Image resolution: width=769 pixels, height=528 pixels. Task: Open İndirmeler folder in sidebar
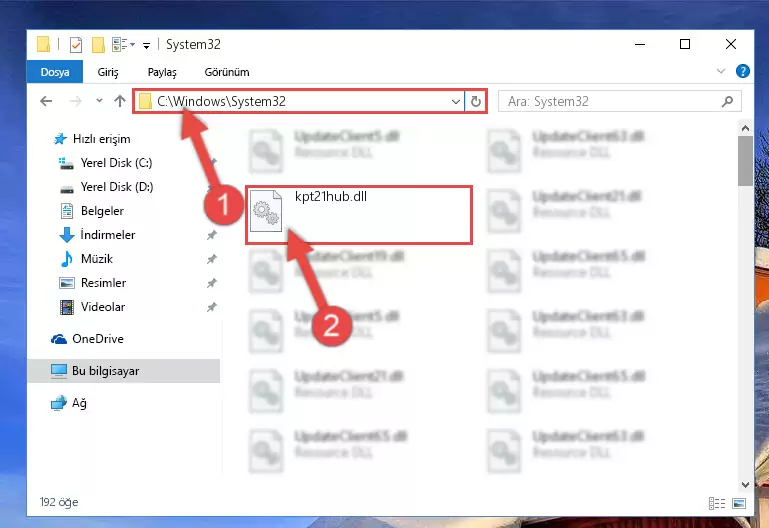(108, 235)
